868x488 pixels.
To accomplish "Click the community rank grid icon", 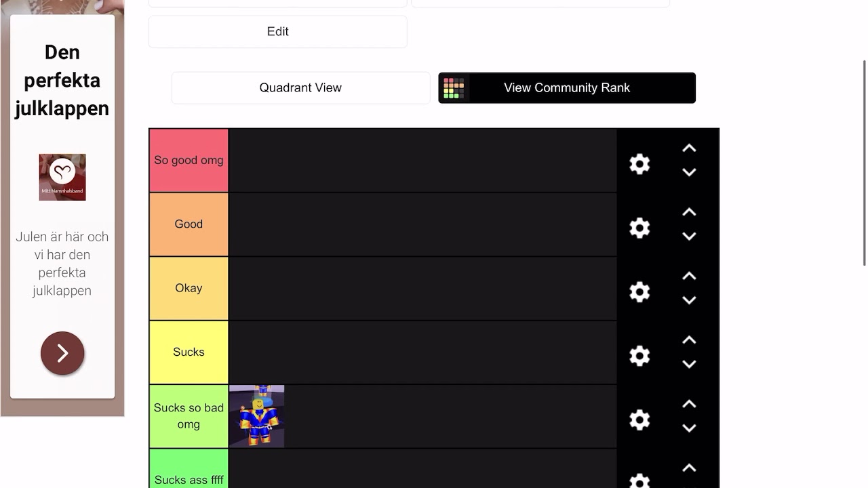I will click(454, 88).
